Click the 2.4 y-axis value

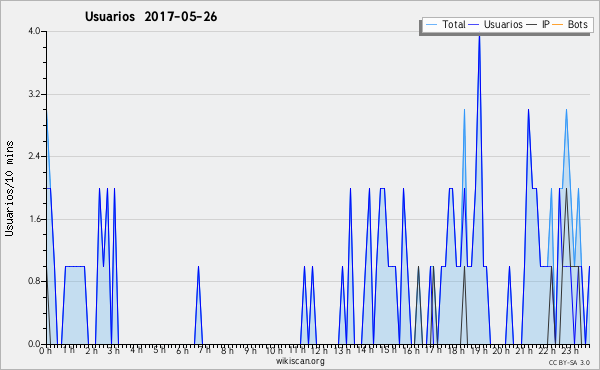(x=34, y=156)
